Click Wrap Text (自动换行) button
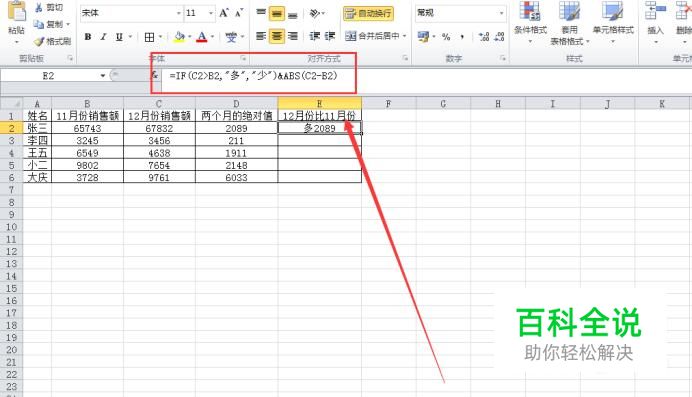 point(369,14)
